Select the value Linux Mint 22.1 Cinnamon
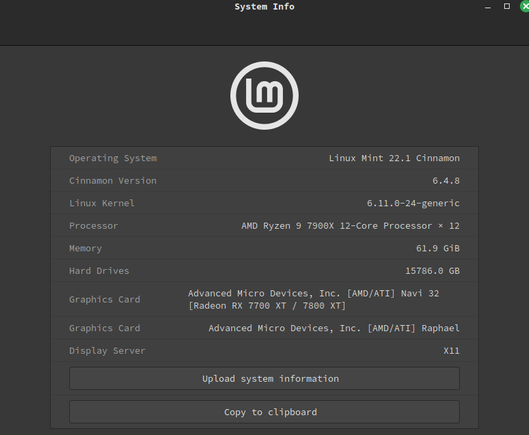 point(394,158)
